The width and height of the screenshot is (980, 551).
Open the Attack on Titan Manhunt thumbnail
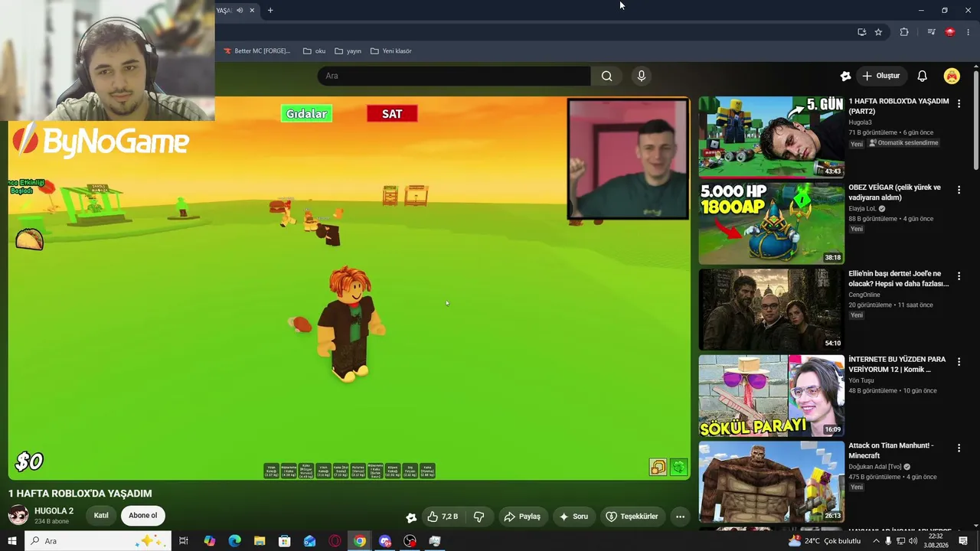coord(771,481)
